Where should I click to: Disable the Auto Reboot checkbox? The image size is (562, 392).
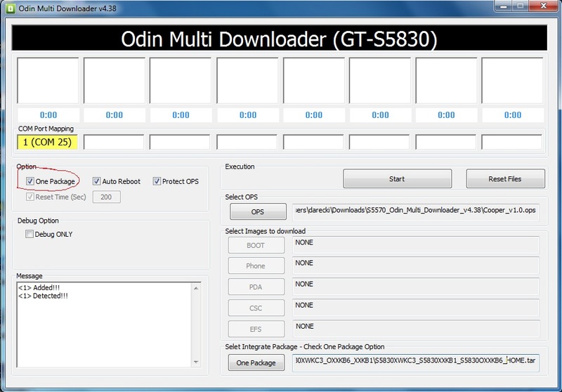(96, 181)
